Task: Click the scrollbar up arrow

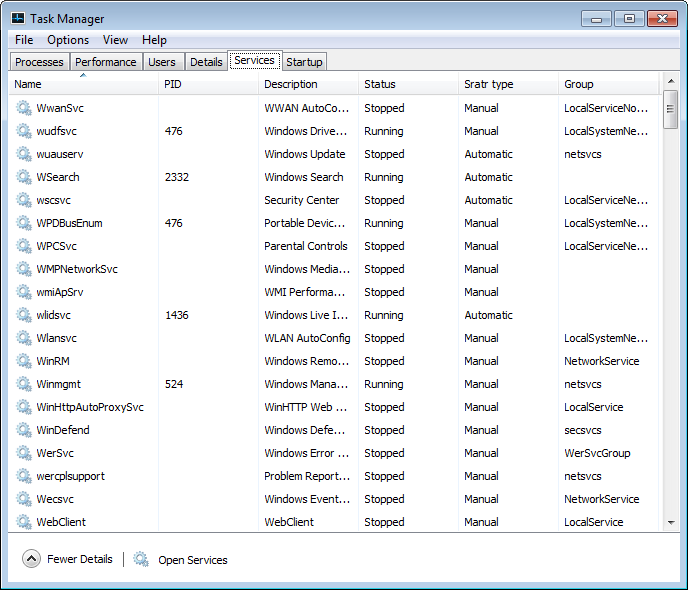Action: 671,81
